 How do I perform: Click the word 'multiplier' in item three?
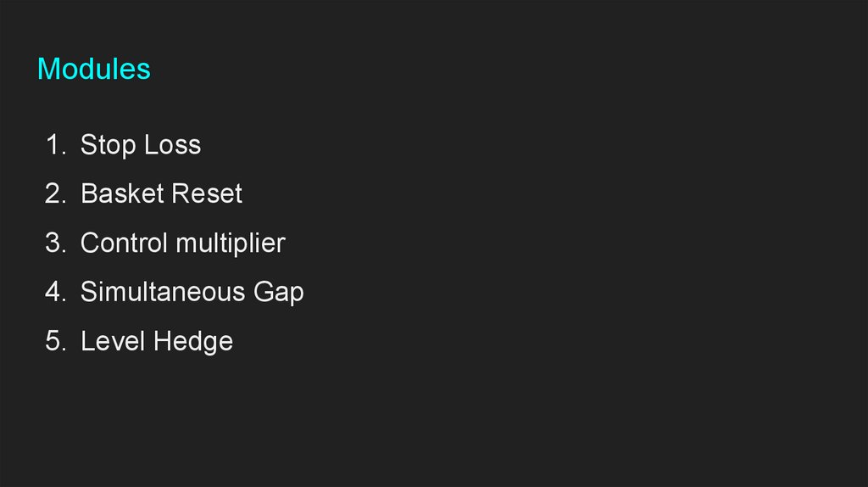click(x=231, y=244)
